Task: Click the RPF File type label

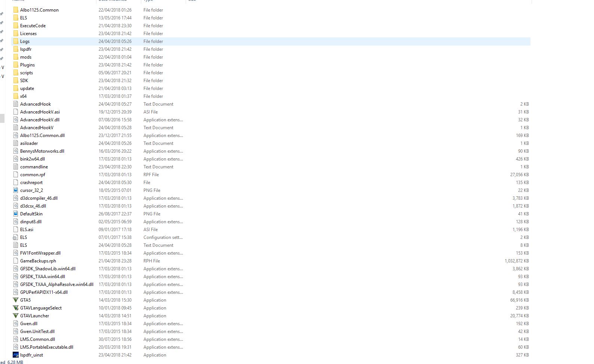Action: pyautogui.click(x=151, y=174)
